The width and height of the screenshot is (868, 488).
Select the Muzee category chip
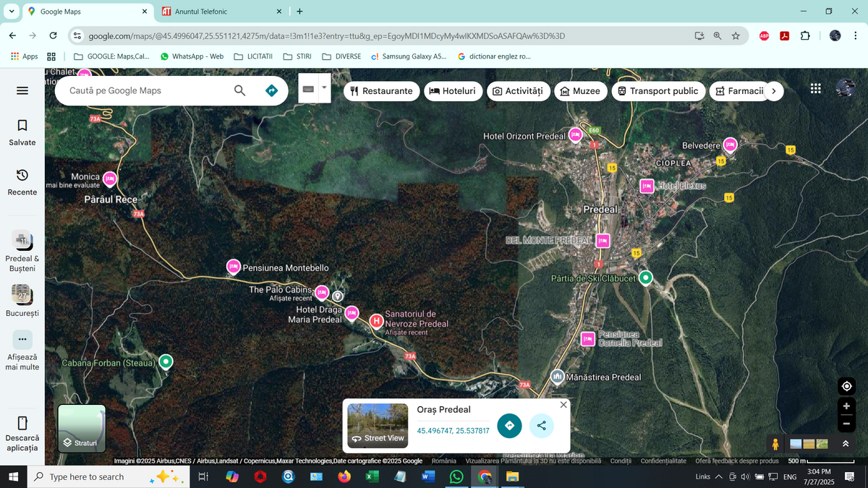coord(581,91)
